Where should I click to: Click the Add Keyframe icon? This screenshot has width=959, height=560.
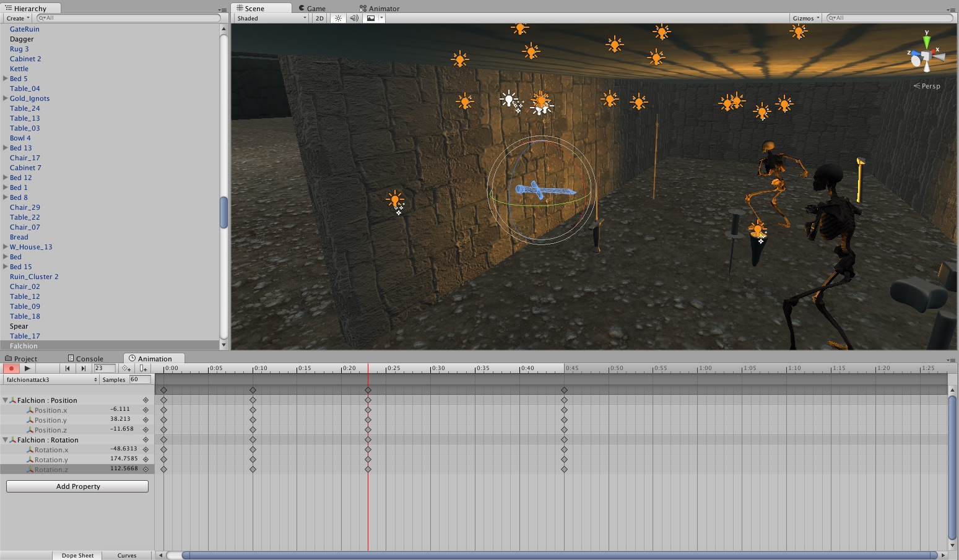pos(126,368)
